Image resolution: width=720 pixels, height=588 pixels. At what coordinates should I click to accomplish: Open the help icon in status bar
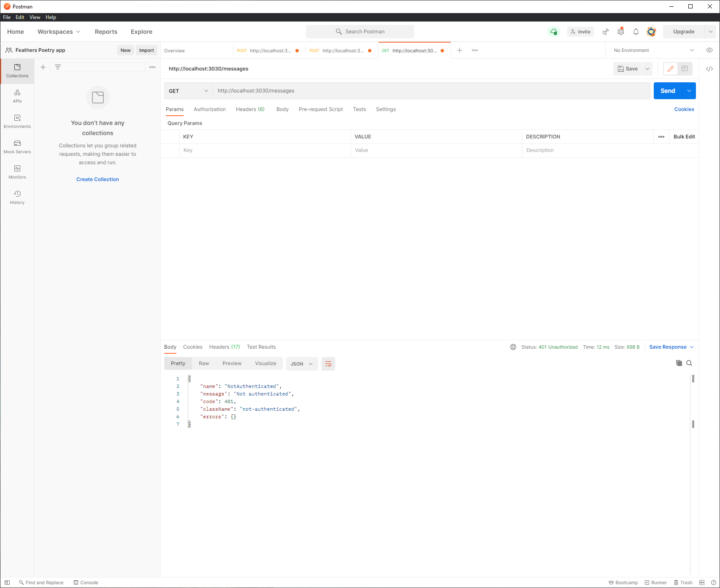pos(713,583)
